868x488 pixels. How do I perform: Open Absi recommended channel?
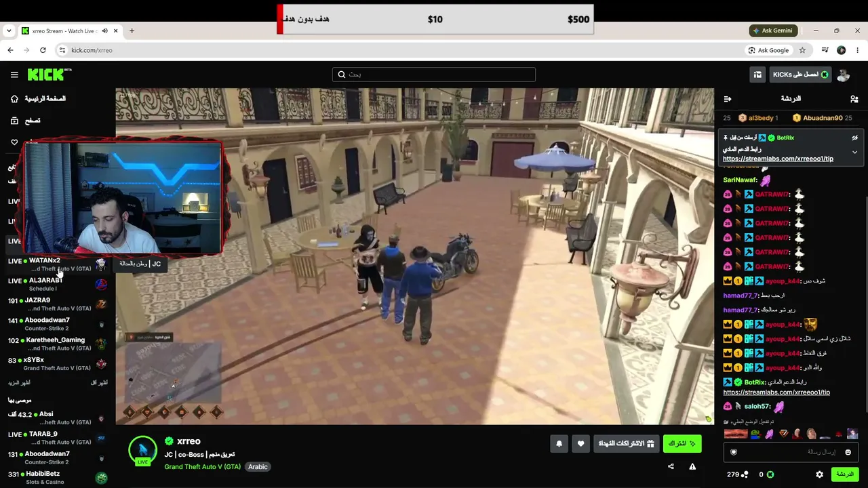click(58, 418)
